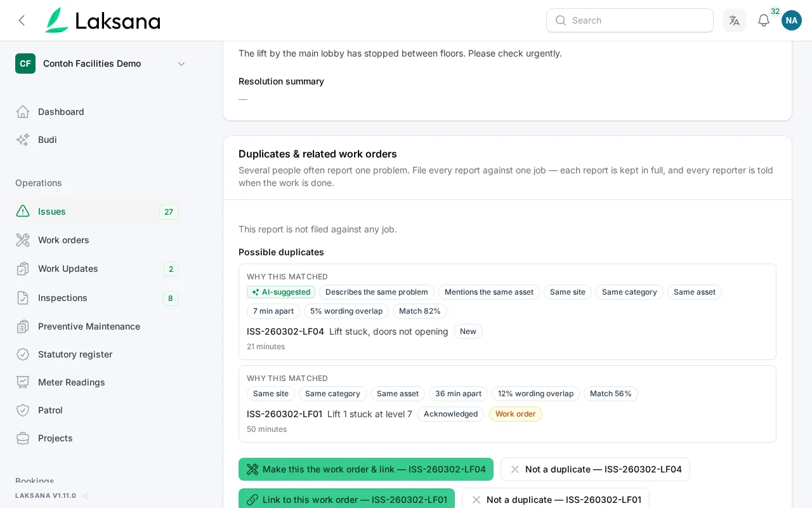
Task: Click the Inspections count badge 8
Action: click(x=171, y=298)
